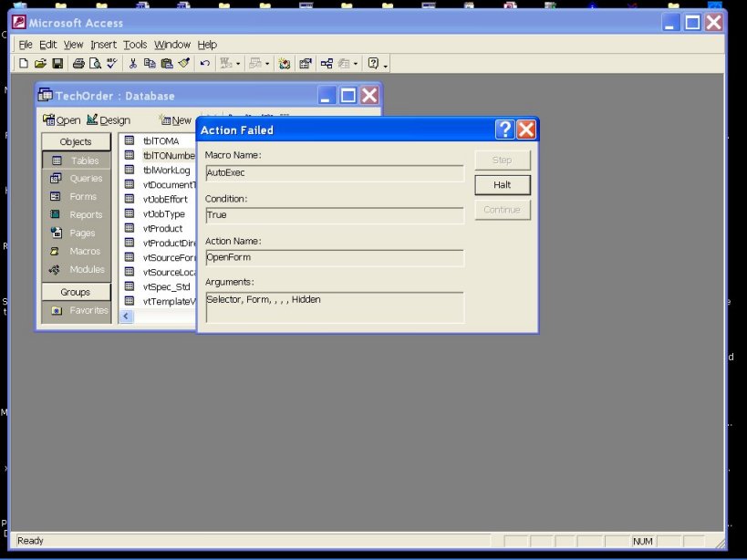This screenshot has width=747, height=560.
Task: Click the Spelling check icon
Action: tap(112, 63)
